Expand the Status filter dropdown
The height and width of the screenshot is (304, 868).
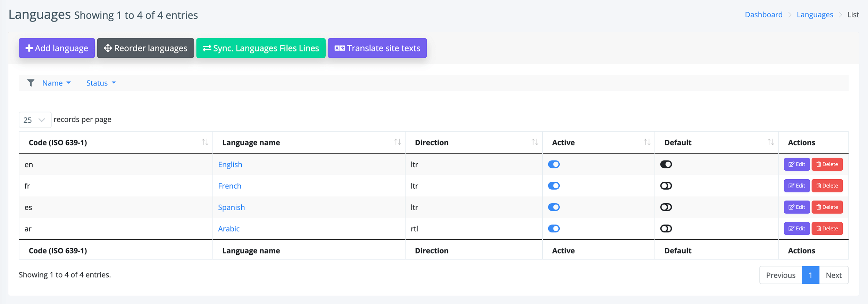tap(101, 83)
